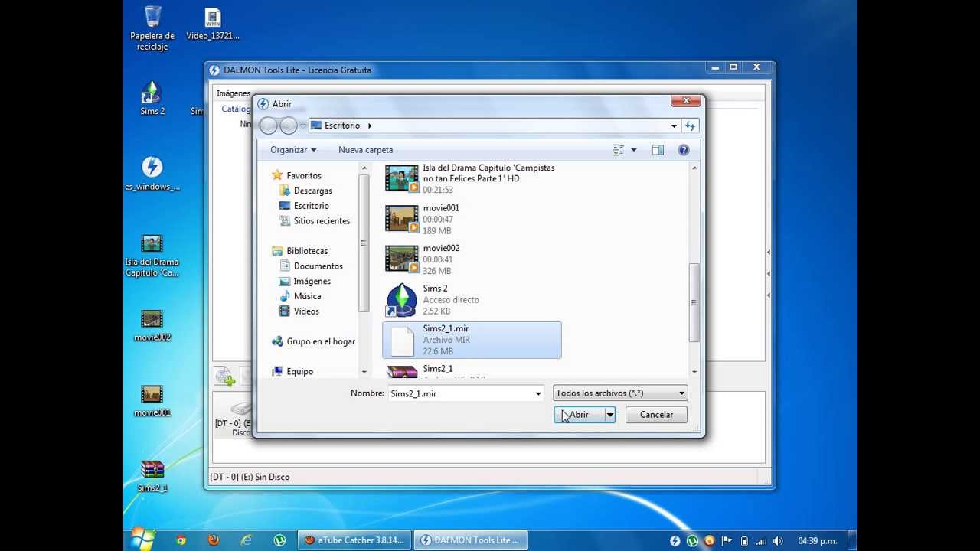Open the volume tray icon
This screenshot has height=551, width=980.
(779, 540)
